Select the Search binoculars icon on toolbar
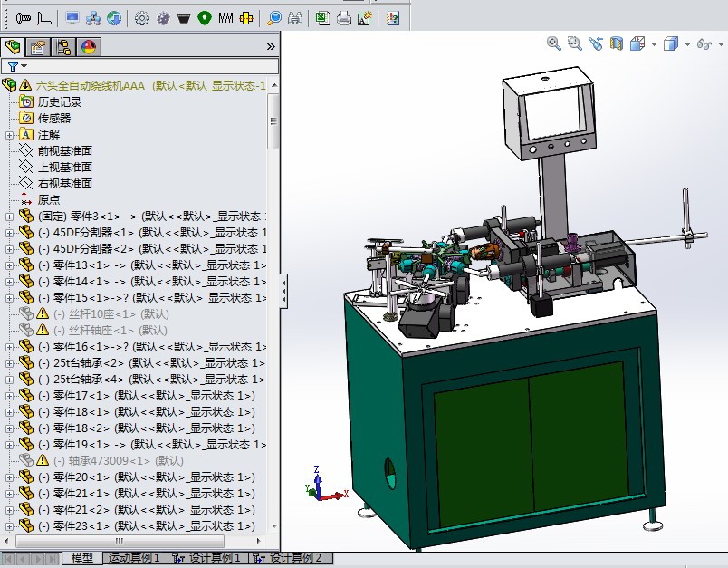This screenshot has width=728, height=568. (x=296, y=17)
